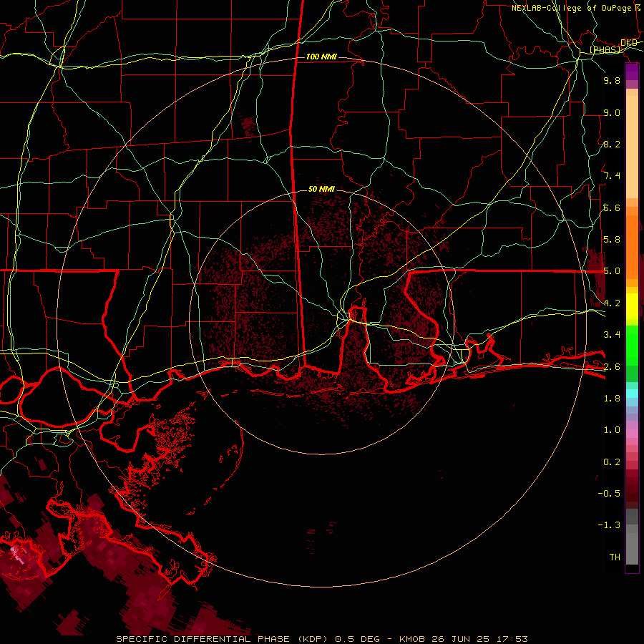Select the cyan swatch beside 1.8
This screenshot has height=644, width=644.
pyautogui.click(x=632, y=394)
